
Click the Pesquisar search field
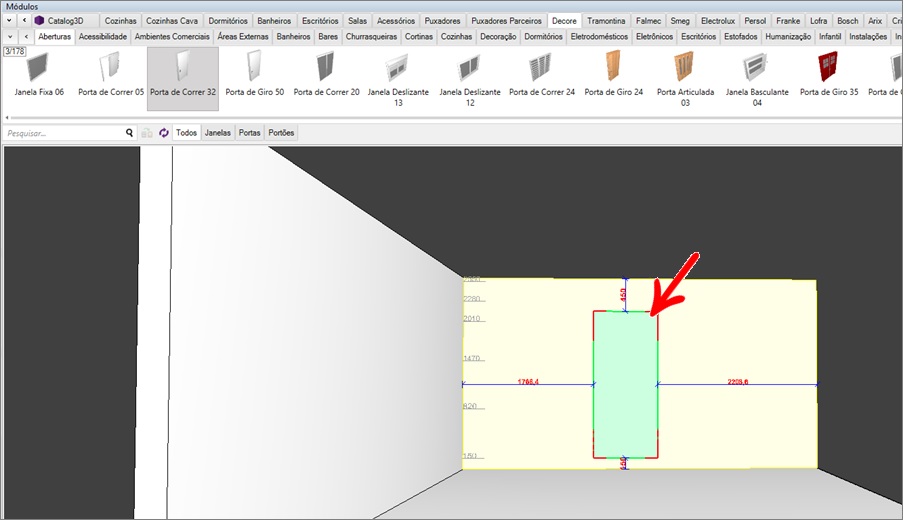point(62,133)
